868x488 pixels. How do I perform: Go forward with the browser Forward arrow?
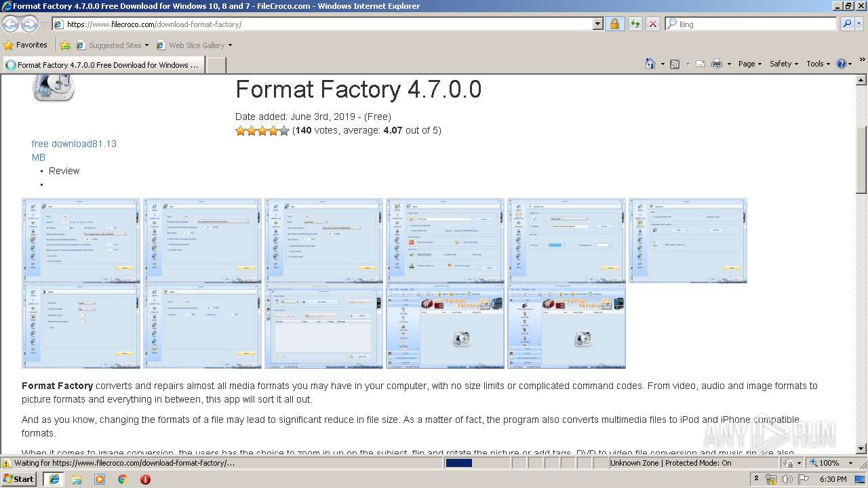point(30,24)
